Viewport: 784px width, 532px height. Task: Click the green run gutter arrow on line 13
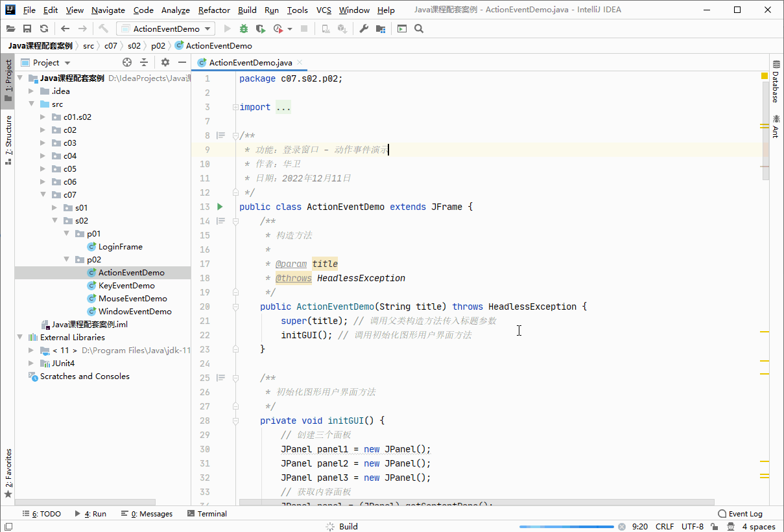220,207
